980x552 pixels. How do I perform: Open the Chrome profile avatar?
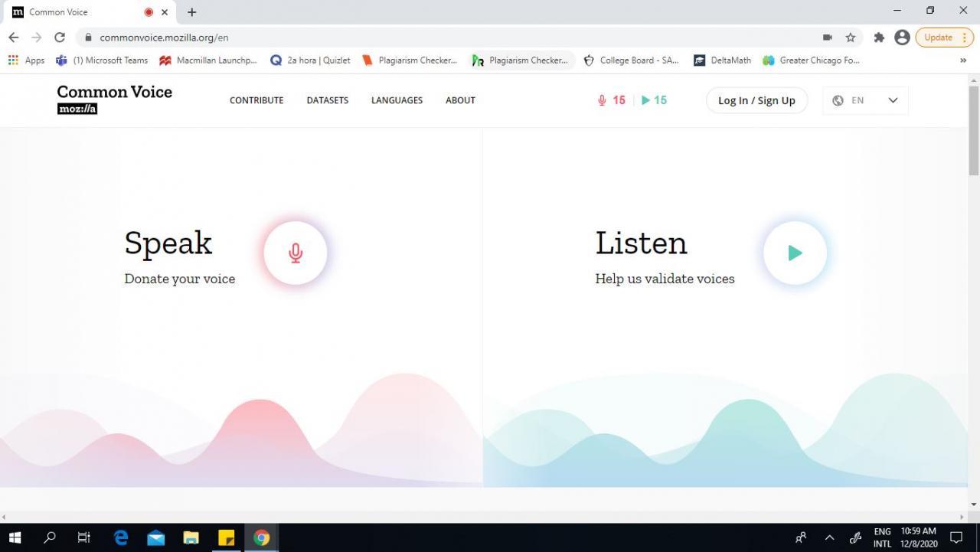[902, 37]
